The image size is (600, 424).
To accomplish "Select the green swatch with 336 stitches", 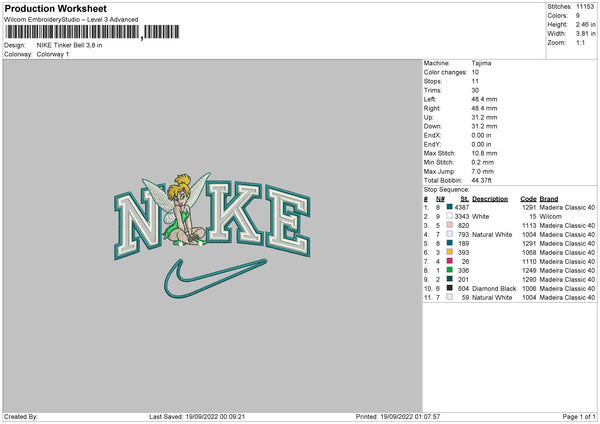I will click(449, 270).
